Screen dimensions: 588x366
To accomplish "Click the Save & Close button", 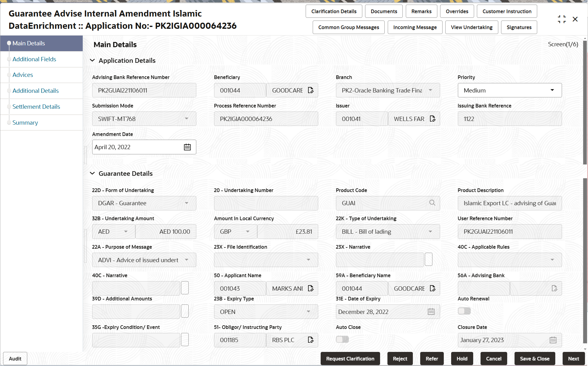I will 534,359.
